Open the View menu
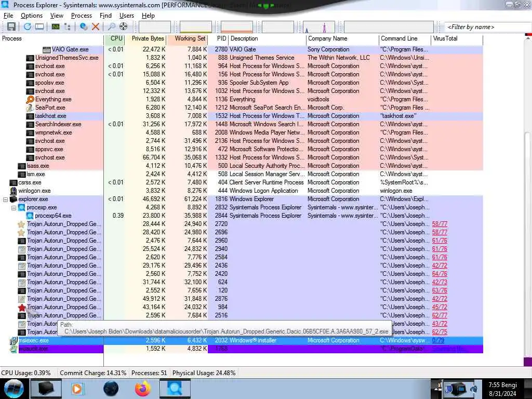Viewport: 532px width, 399px height. 57,16
